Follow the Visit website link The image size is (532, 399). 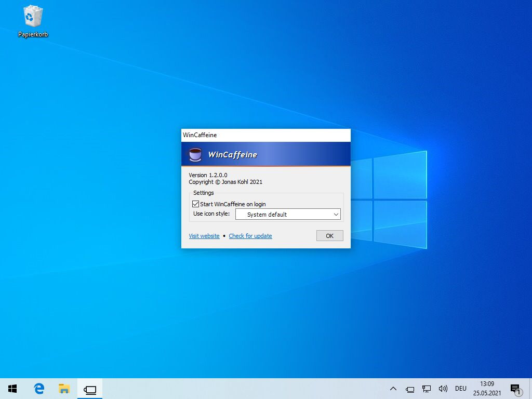204,236
